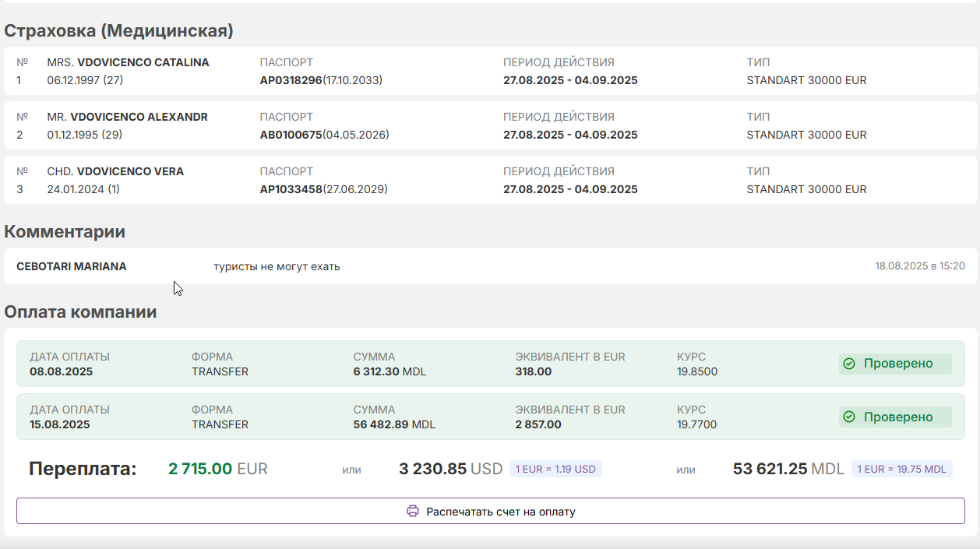Click the comment timestamp 18.08.2025 в 15:20

pos(920,266)
